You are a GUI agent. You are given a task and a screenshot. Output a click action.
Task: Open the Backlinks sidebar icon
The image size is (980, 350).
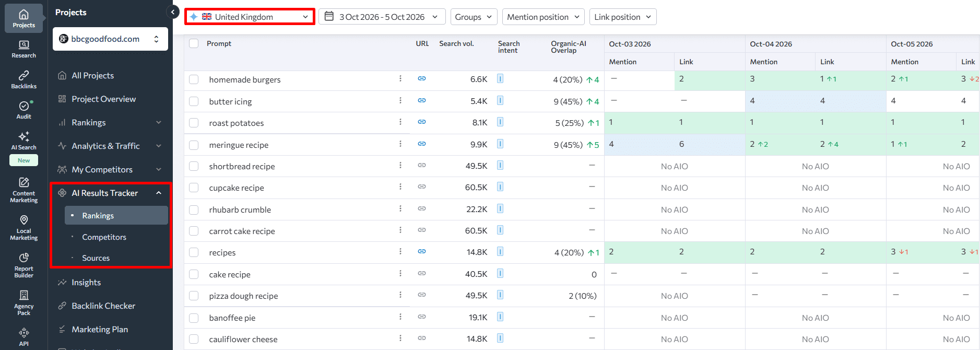[23, 80]
